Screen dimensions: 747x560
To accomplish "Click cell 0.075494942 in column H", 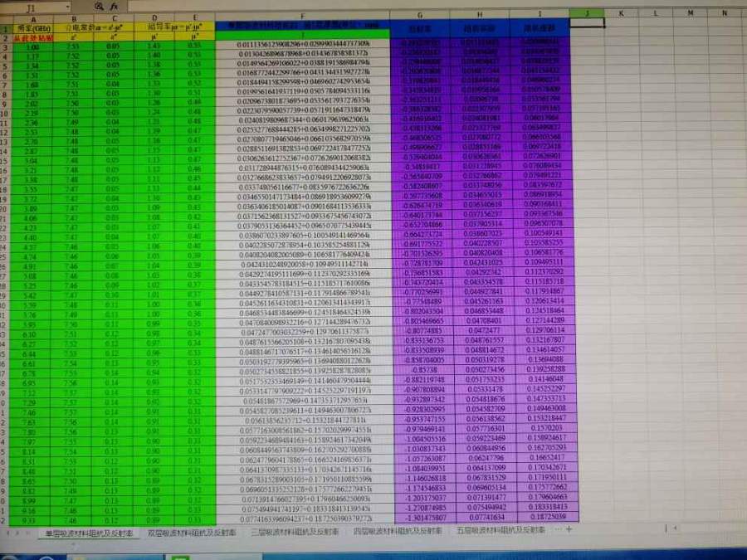I will 486,507.
